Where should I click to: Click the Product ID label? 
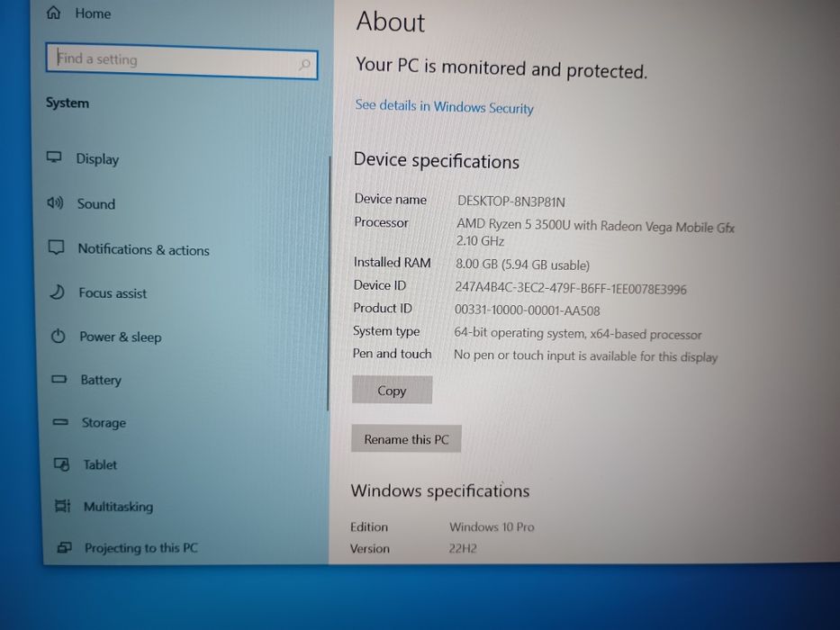pyautogui.click(x=383, y=308)
